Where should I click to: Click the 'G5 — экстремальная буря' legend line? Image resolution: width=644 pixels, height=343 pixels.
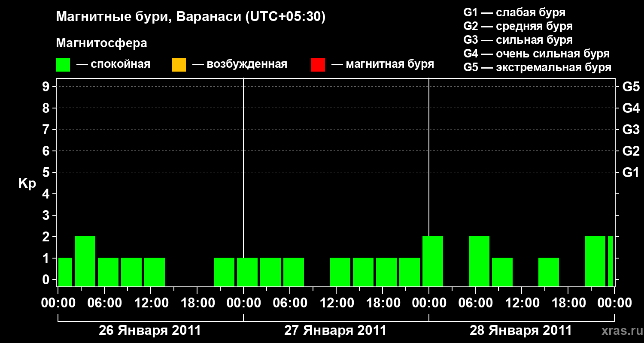click(x=538, y=68)
